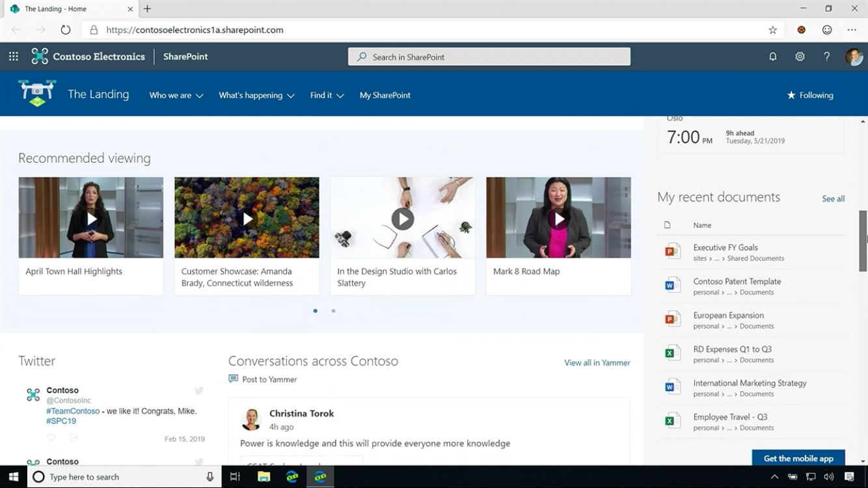Click the Search in SharePoint box
Viewport: 868px width, 488px height.
pos(489,57)
